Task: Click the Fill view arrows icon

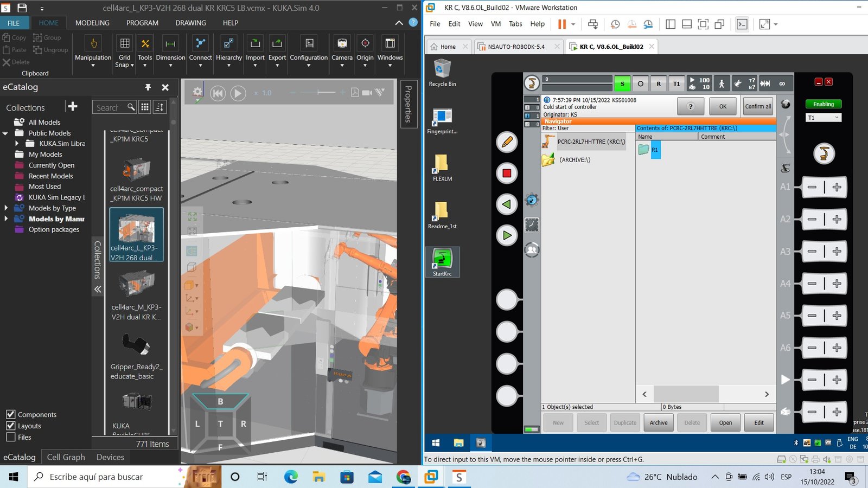Action: pyautogui.click(x=193, y=216)
